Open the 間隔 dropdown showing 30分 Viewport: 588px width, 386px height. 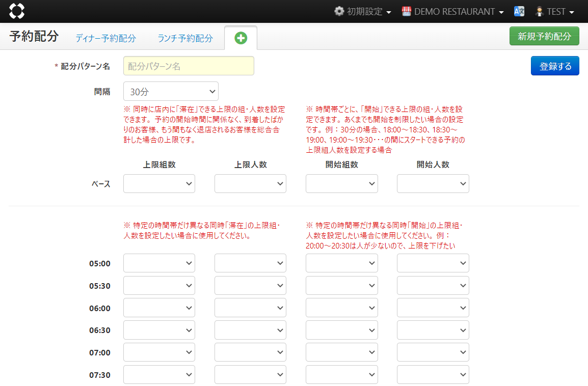pos(171,92)
